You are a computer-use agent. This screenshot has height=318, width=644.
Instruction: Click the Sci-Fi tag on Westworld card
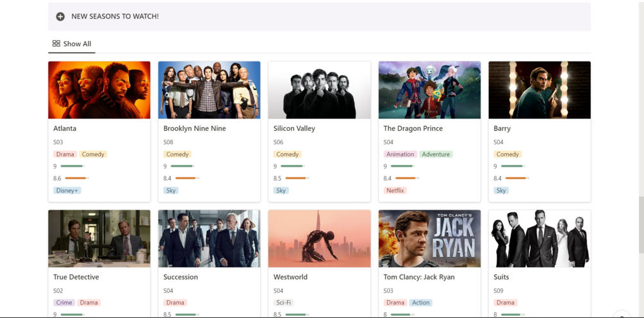[x=284, y=303]
